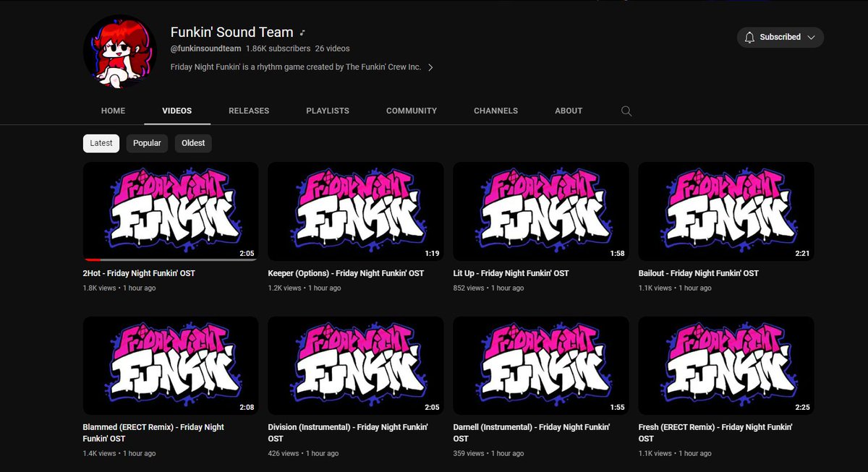This screenshot has width=868, height=472.
Task: Click the channel description text line
Action: point(296,67)
